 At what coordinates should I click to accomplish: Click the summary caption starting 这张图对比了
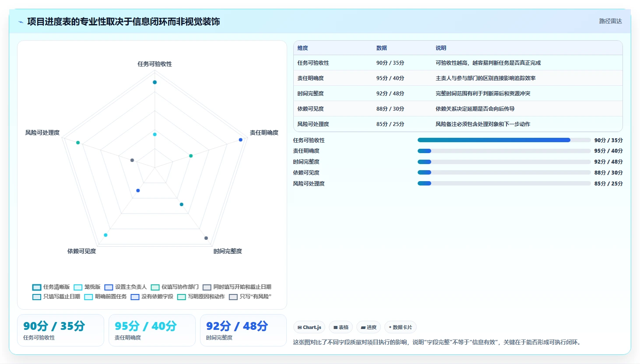click(x=438, y=342)
